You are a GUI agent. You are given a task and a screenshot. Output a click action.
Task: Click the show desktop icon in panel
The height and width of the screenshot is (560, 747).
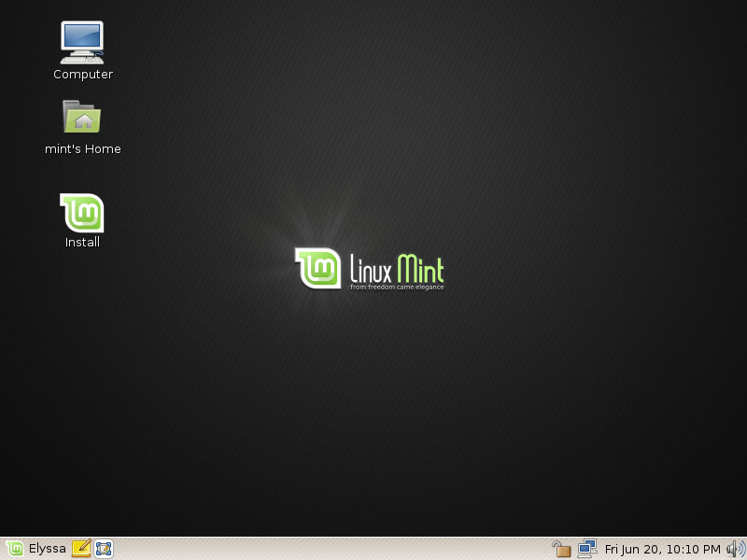coord(104,549)
